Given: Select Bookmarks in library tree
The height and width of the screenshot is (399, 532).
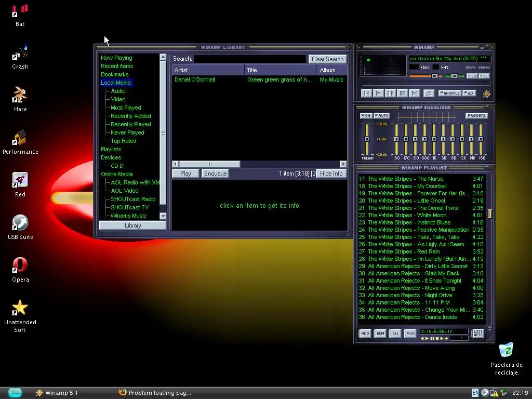Looking at the screenshot, I should pyautogui.click(x=114, y=74).
